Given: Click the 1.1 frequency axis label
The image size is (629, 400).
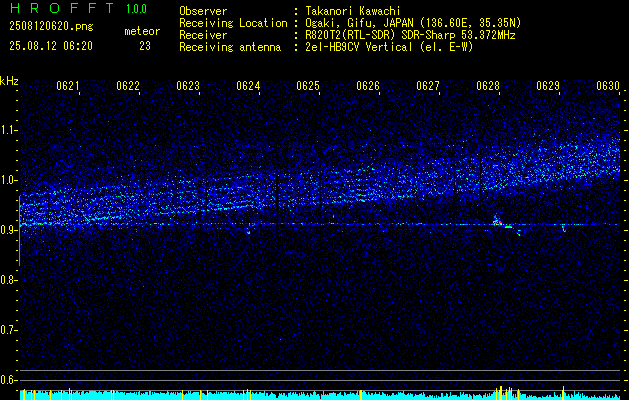Looking at the screenshot, I should 8,130.
